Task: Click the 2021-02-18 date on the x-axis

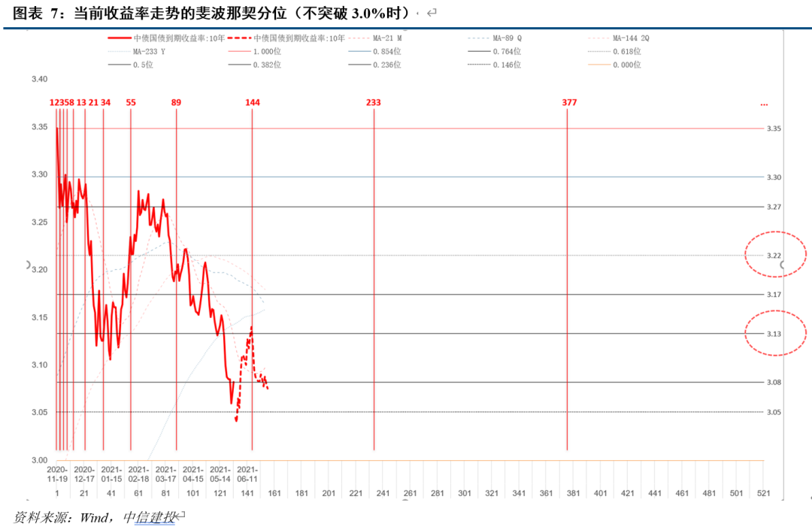Action: tap(139, 474)
